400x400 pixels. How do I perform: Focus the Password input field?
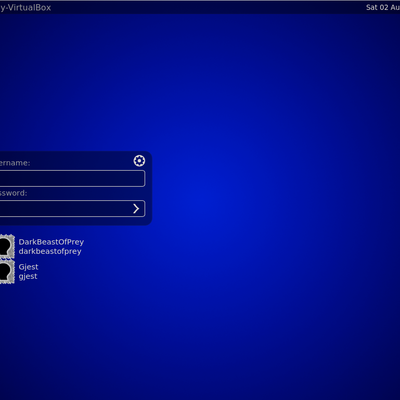(x=72, y=209)
